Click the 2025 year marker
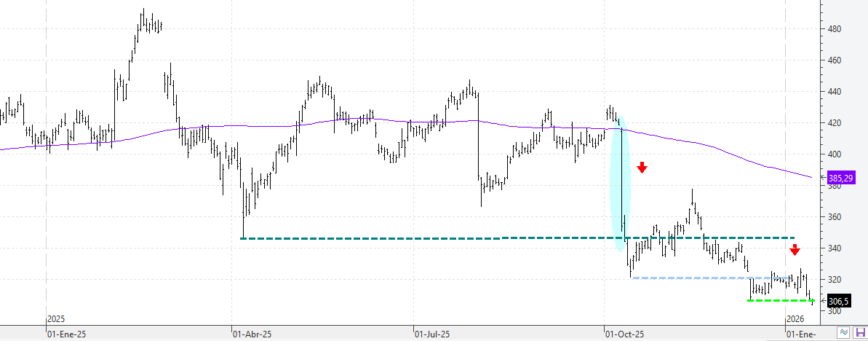Screen dimensions: 868x341 click(56, 319)
